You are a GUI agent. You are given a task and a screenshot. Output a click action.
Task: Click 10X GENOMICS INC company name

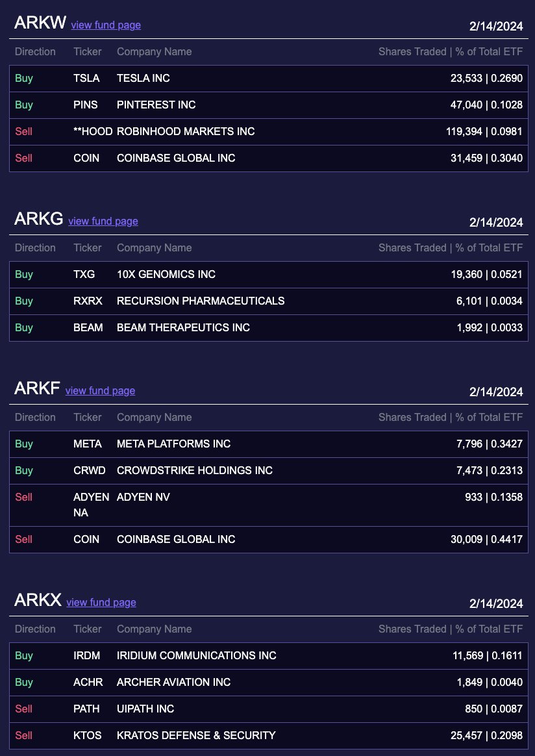point(166,274)
